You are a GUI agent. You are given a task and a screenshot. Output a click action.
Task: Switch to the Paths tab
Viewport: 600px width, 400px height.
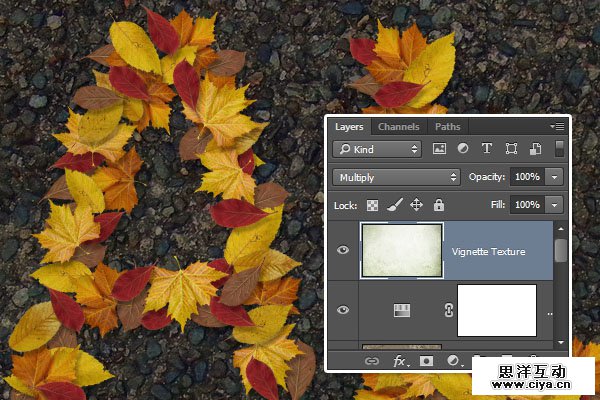point(447,127)
